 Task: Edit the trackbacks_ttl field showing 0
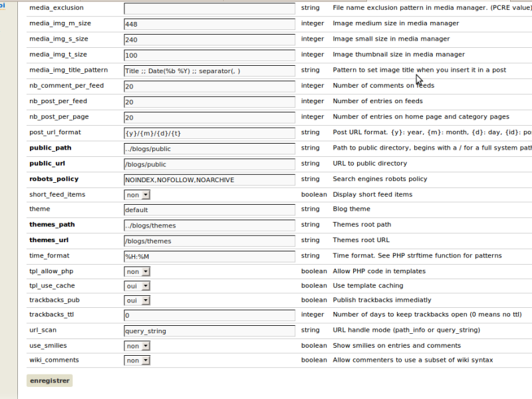(x=209, y=315)
